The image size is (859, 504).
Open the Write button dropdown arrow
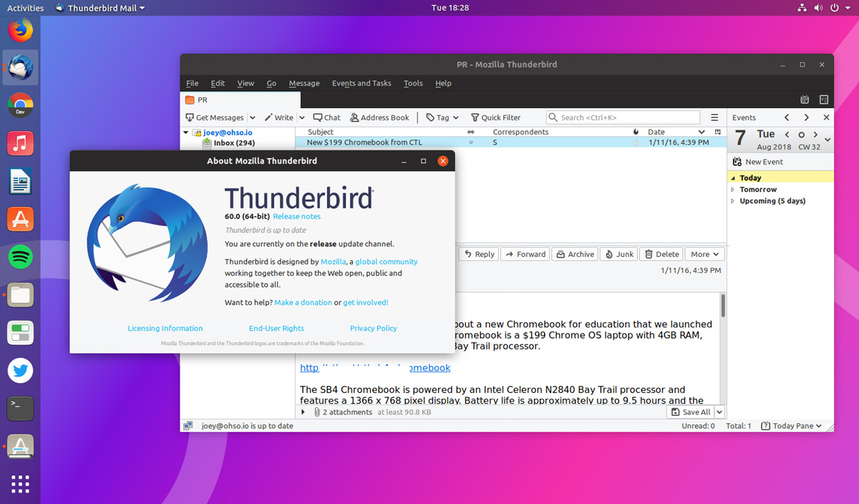click(x=301, y=117)
